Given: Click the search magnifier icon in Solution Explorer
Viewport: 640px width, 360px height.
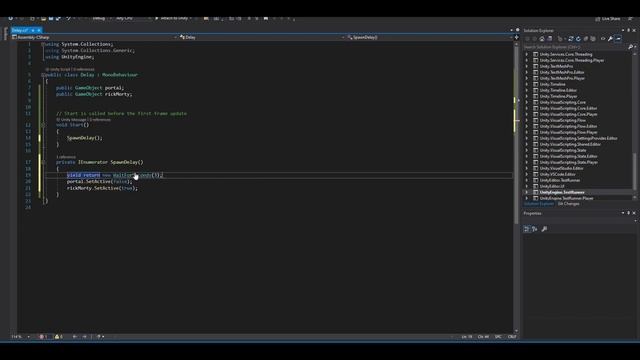Looking at the screenshot, I should click(631, 47).
